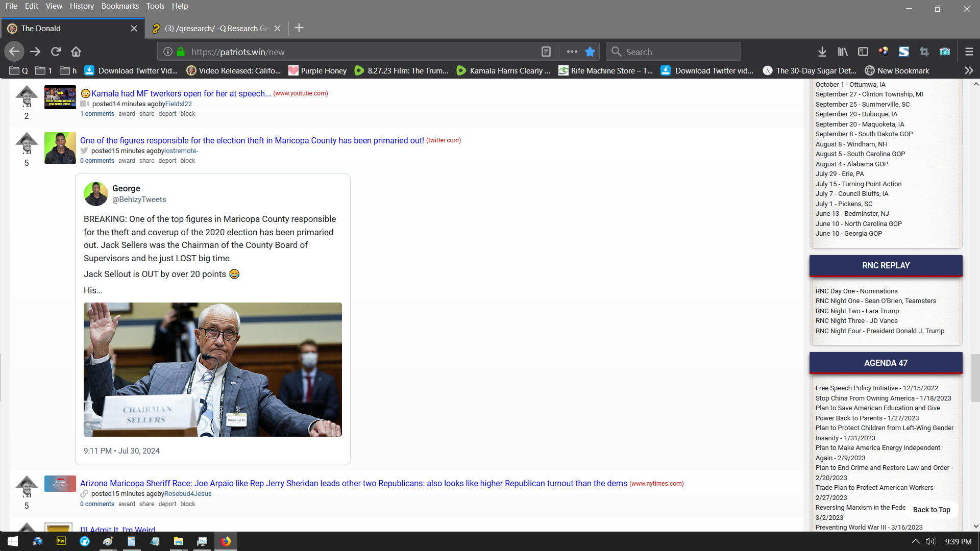Reload the current page
This screenshot has height=551, width=980.
click(56, 52)
